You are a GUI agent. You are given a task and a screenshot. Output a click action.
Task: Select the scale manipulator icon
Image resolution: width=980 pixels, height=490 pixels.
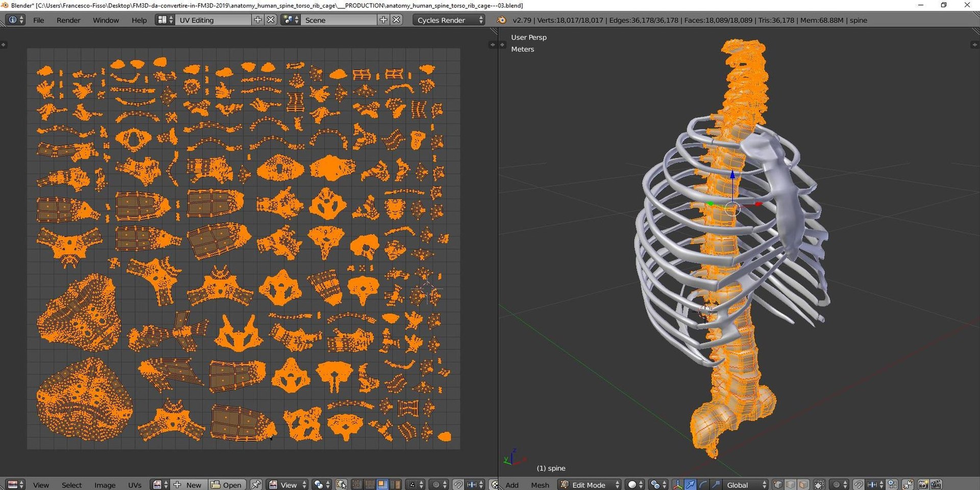tap(716, 485)
